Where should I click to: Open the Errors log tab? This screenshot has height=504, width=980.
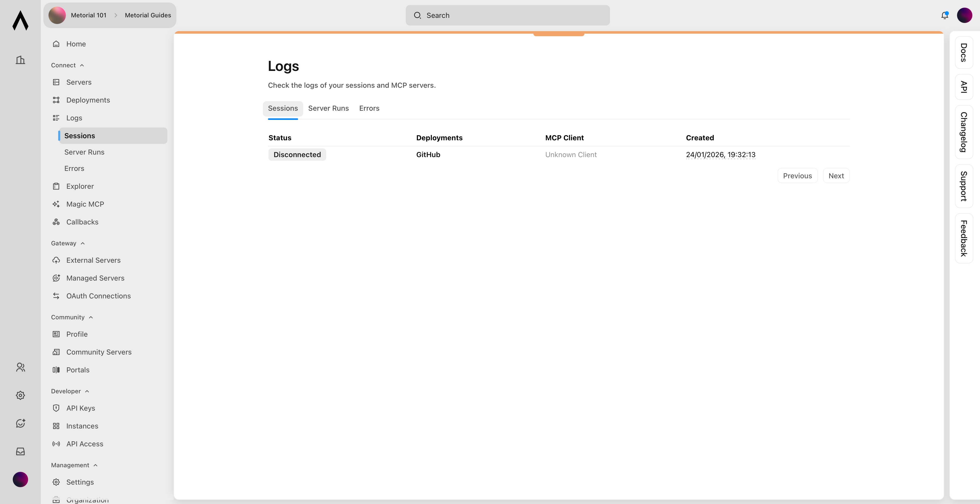click(369, 108)
